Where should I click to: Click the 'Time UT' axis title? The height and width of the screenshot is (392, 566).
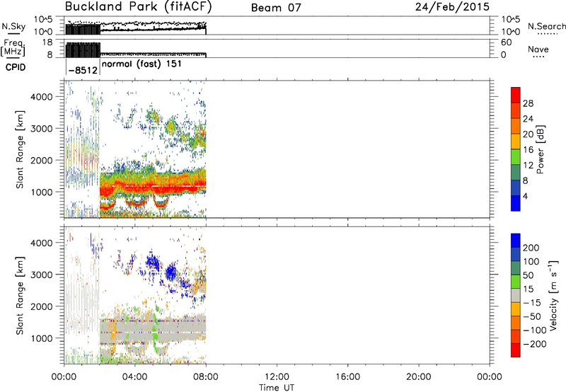277,388
